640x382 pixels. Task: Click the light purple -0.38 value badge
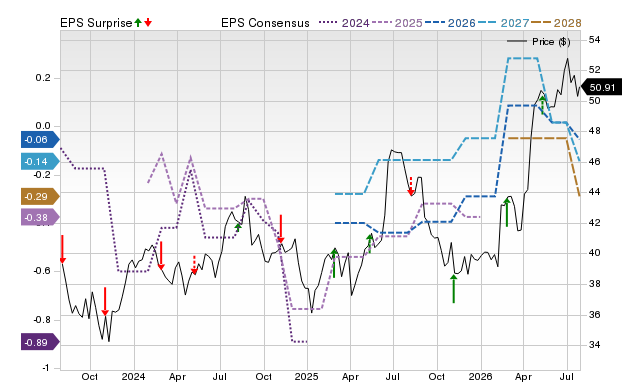(40, 218)
